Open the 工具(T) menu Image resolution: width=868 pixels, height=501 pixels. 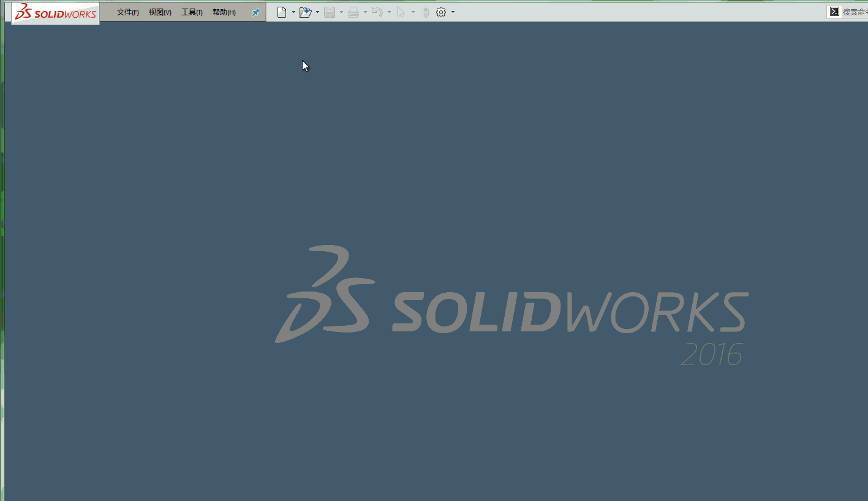[x=192, y=12]
